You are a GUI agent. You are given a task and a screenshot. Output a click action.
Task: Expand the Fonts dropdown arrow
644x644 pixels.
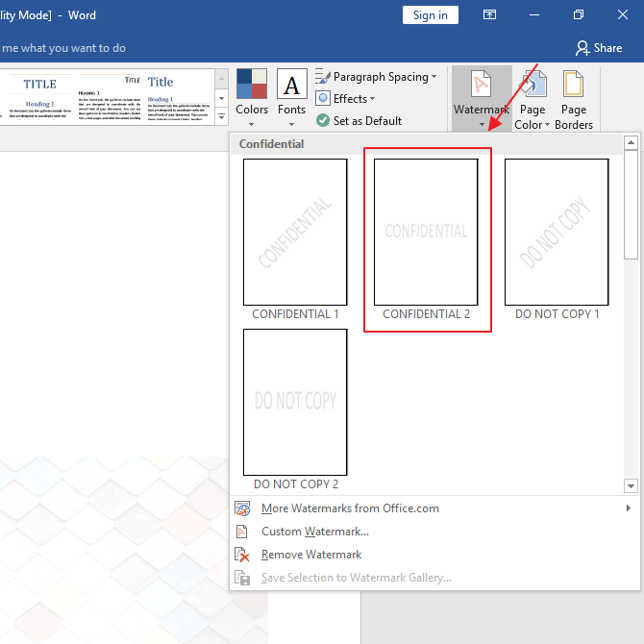pyautogui.click(x=291, y=124)
